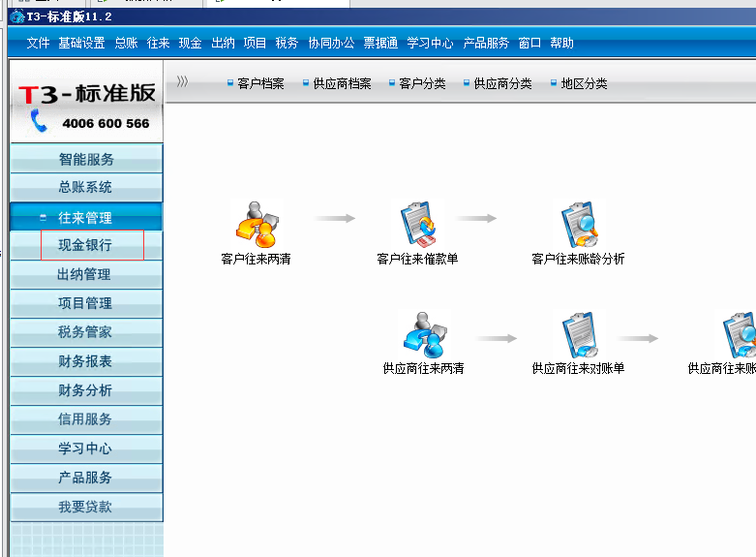This screenshot has height=557, width=756.
Task: Select 财务报表 in the sidebar
Action: pyautogui.click(x=86, y=361)
